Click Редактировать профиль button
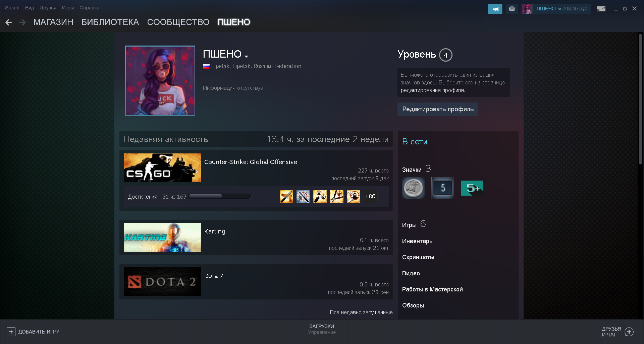This screenshot has height=344, width=644. (438, 109)
